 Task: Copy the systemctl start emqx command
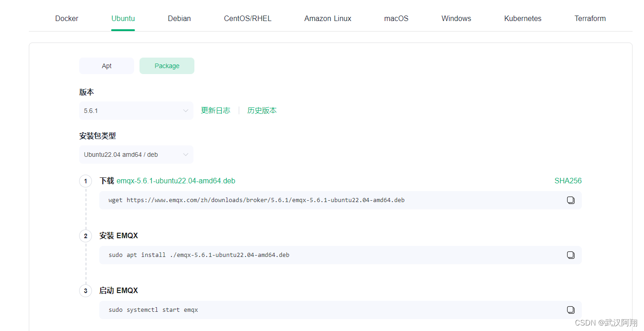coord(570,310)
